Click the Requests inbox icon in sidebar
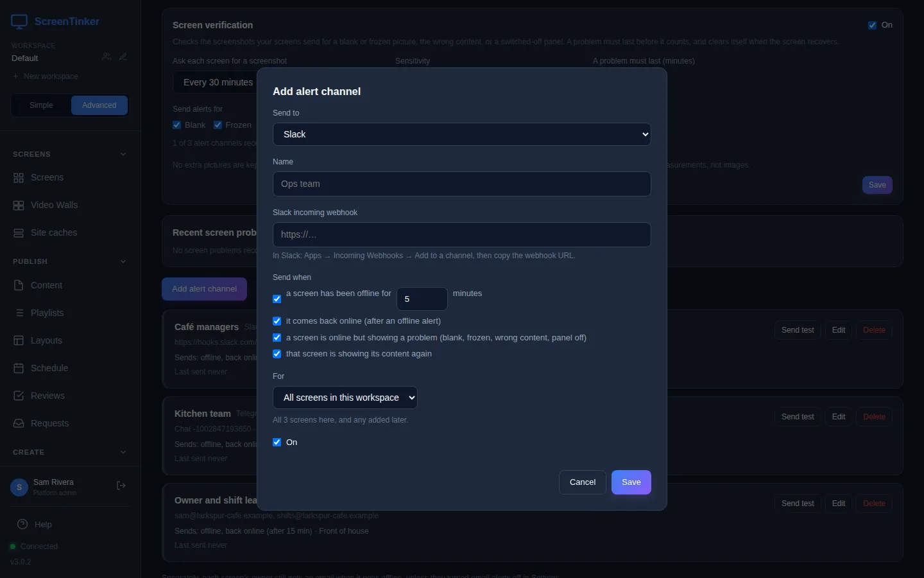This screenshot has height=578, width=924. 19,423
